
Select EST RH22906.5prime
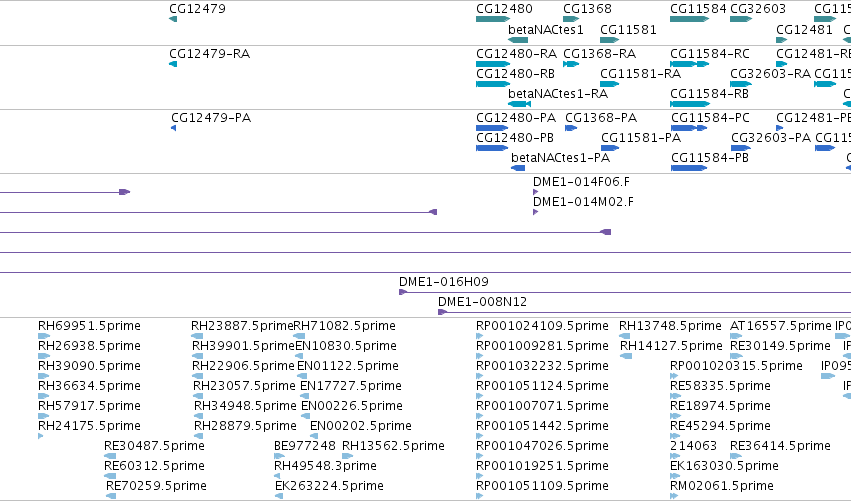tap(243, 366)
